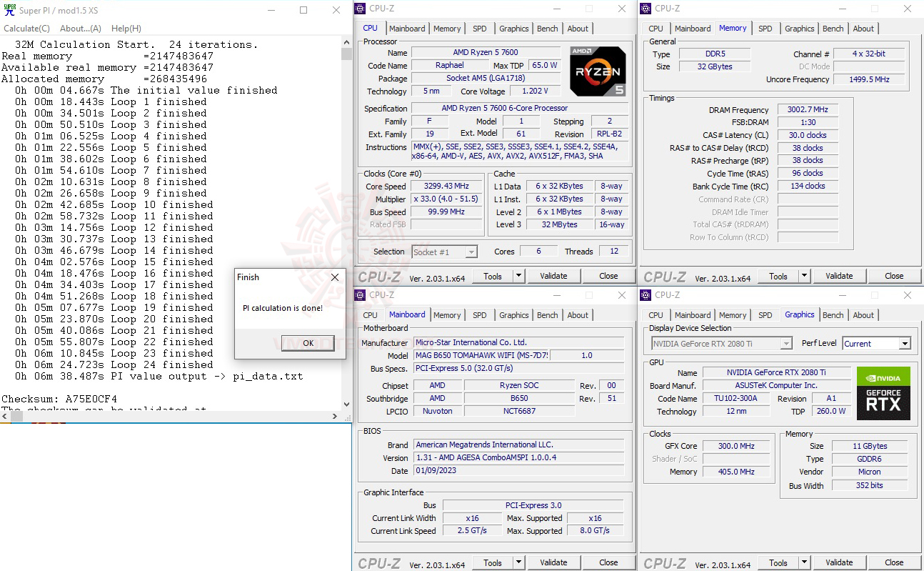Open the Bench tab in the Mainboard window
The image size is (924, 571).
coord(548,315)
